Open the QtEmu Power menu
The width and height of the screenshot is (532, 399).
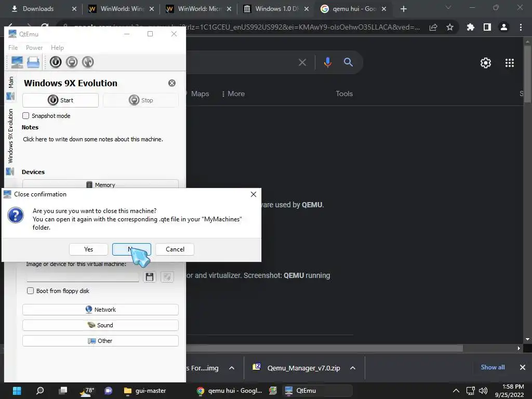(34, 47)
